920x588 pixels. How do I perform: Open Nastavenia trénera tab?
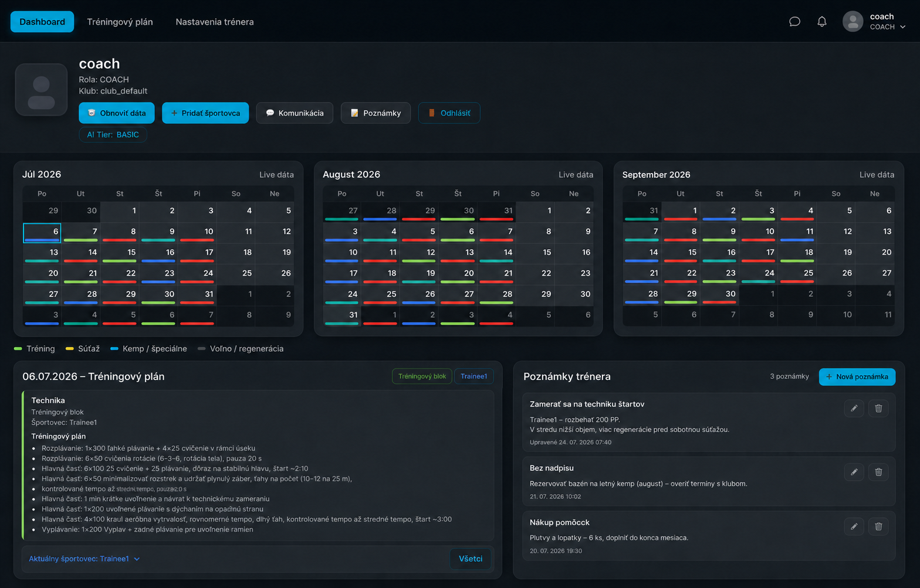click(x=215, y=22)
